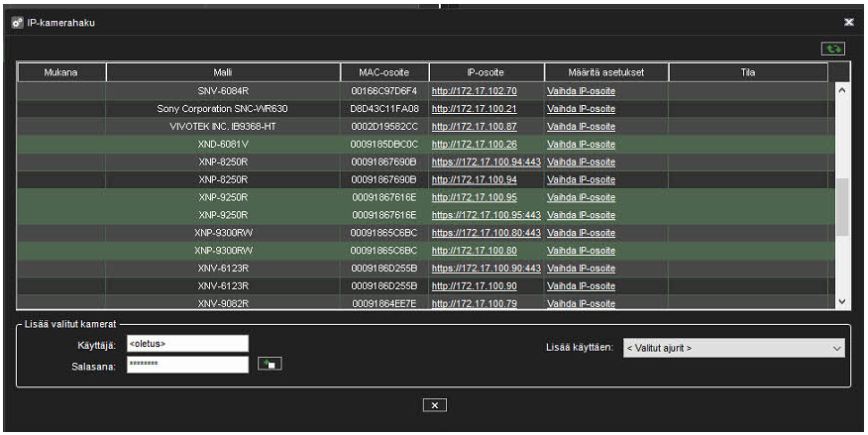Viewport: 868px width, 435px height.
Task: Open the Lisää käyttäen driver dropdown
Action: 733,349
